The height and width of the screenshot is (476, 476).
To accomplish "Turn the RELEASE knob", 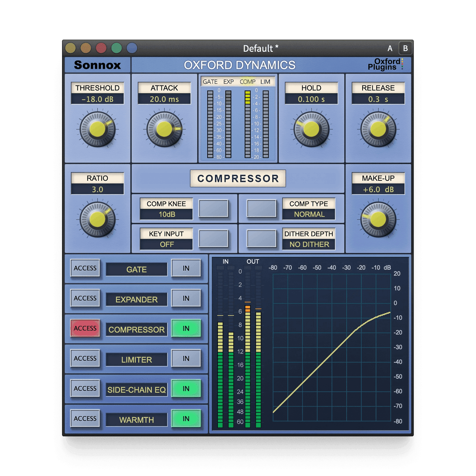I will [x=379, y=129].
